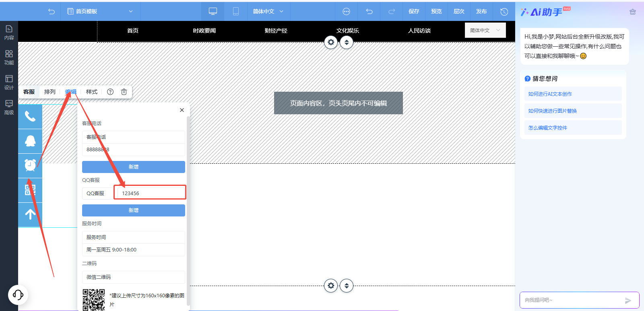Open the more options ellipsis icon
This screenshot has height=311, width=644.
(x=346, y=11)
